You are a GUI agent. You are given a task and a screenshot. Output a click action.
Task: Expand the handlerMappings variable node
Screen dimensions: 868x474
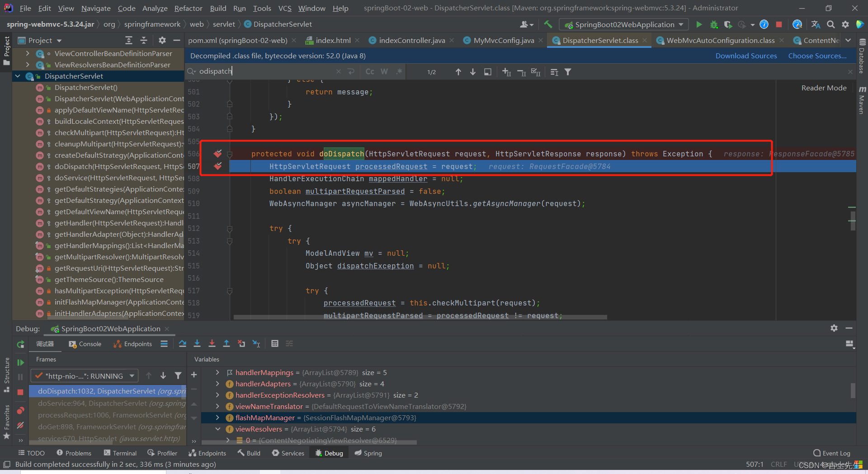tap(217, 372)
